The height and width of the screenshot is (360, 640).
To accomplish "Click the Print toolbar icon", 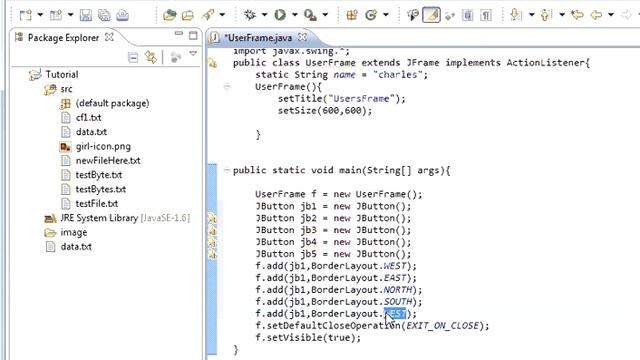I will pos(122,15).
